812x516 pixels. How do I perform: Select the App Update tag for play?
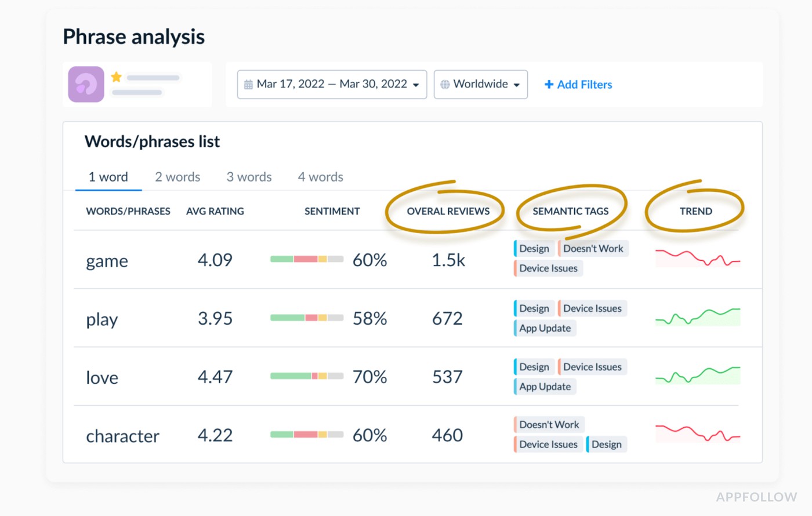544,328
